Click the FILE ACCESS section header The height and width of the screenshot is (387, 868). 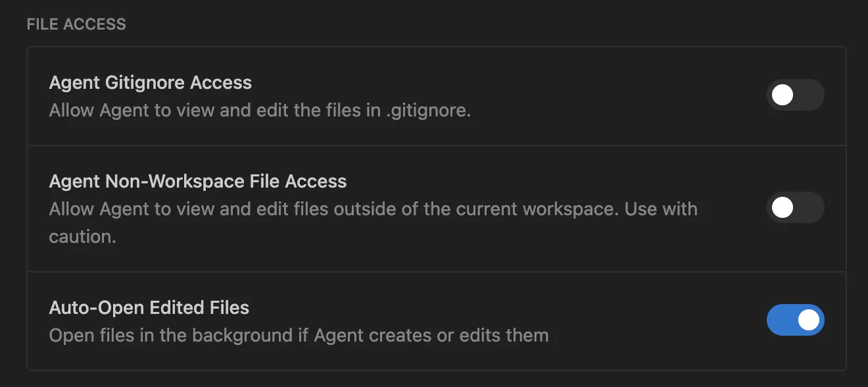click(76, 24)
